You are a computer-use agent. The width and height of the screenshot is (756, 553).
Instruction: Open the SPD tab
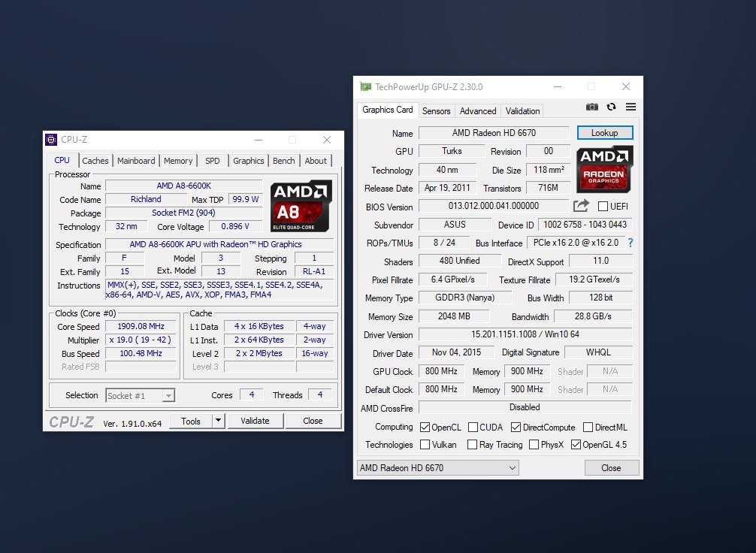[x=212, y=161]
